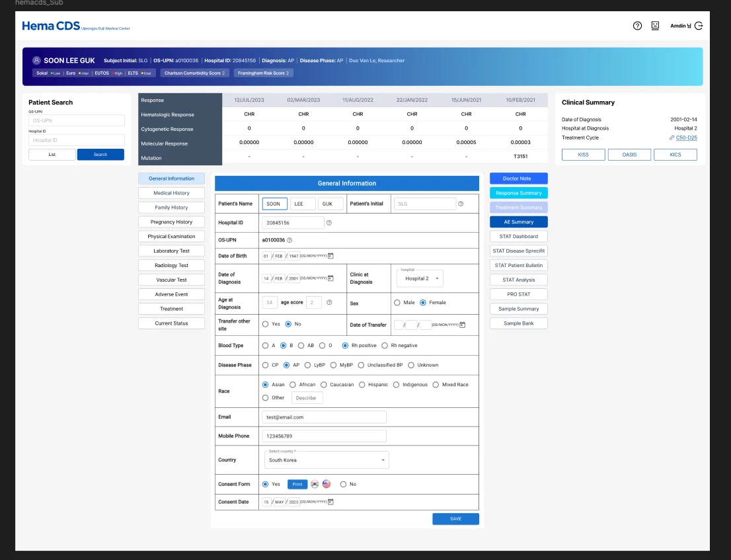Open the Consent Date calendar icon

click(x=331, y=502)
